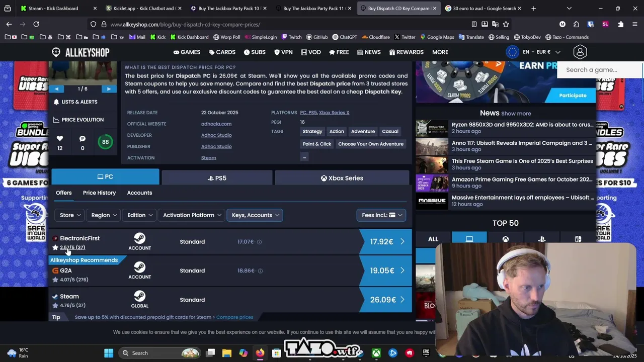Open Microsoft Store from taskbar
This screenshot has width=644, height=362.
[x=276, y=353]
